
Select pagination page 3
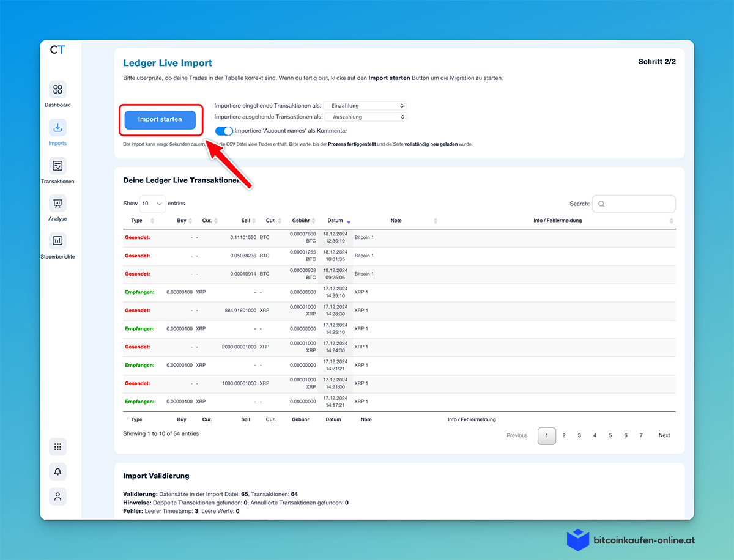coord(579,435)
